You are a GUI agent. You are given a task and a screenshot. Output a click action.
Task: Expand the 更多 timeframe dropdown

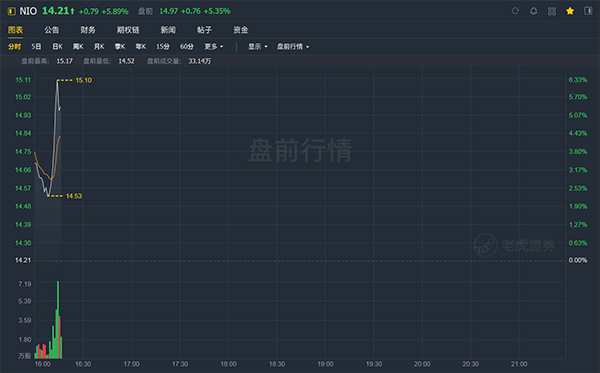coord(214,47)
